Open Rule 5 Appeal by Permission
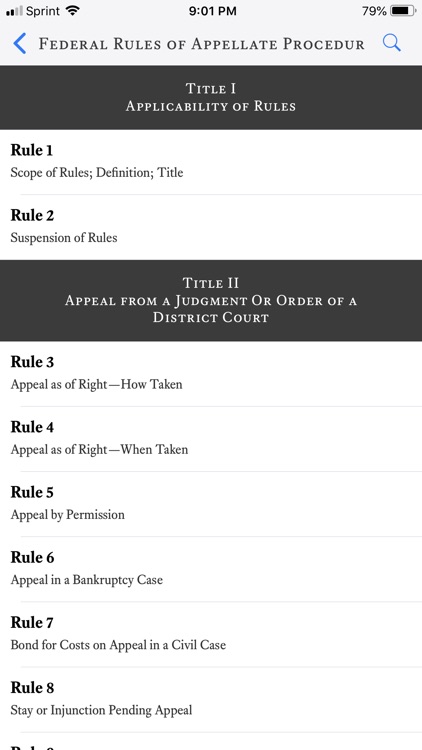 click(211, 504)
